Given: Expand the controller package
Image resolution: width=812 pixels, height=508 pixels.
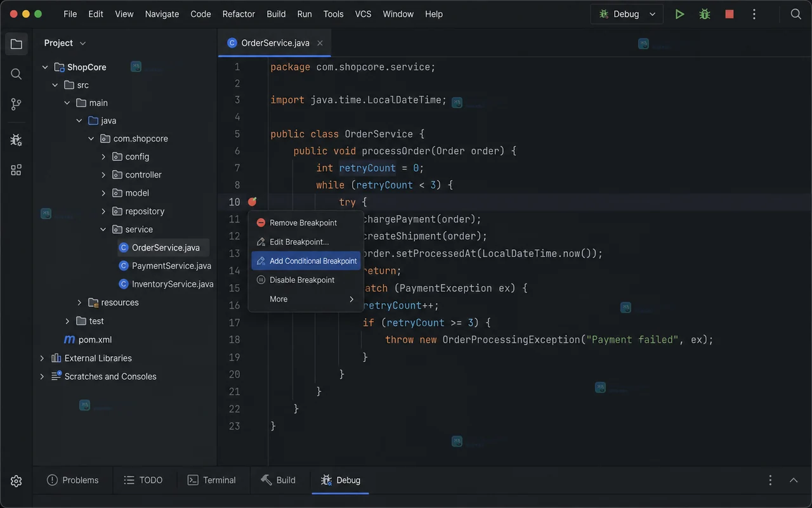Looking at the screenshot, I should (103, 175).
